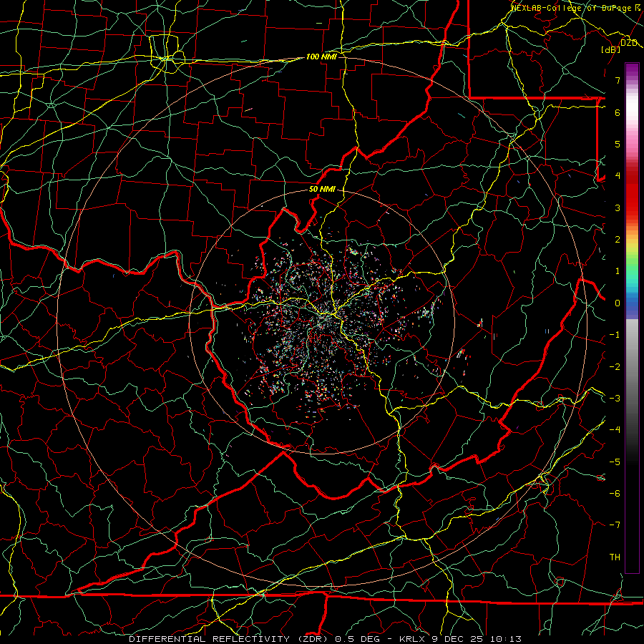Click the "-1" value on color scale

click(615, 335)
